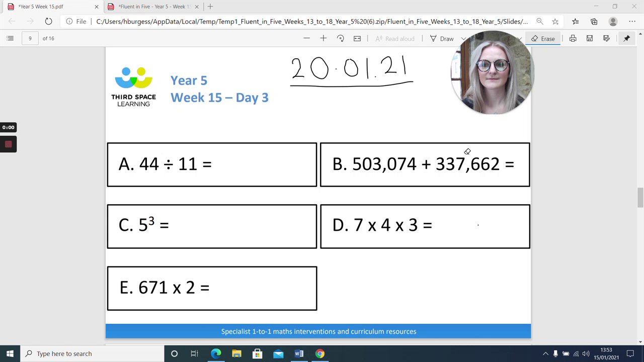Screen dimensions: 644x362
Task: Click the presenter webcam thumbnail
Action: pyautogui.click(x=492, y=73)
